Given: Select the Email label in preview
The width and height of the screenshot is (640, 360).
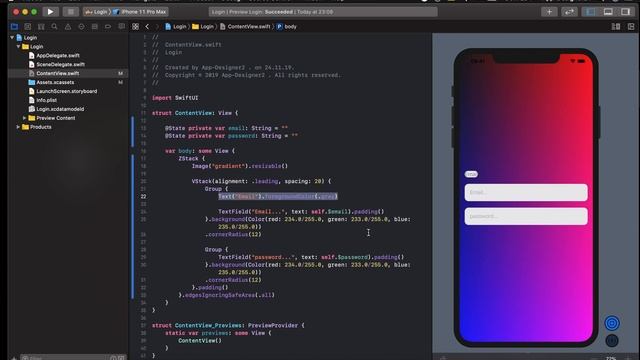Looking at the screenshot, I should tap(471, 174).
